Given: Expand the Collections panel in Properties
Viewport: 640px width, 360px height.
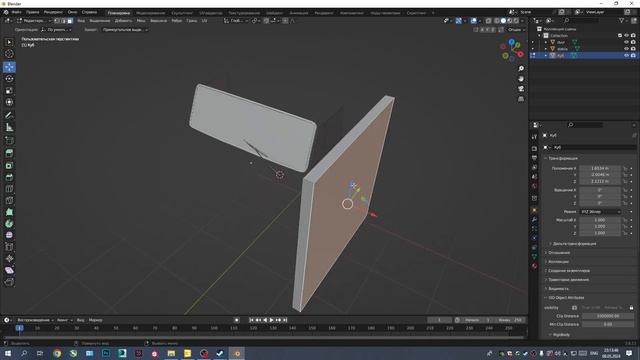Looking at the screenshot, I should tap(558, 262).
